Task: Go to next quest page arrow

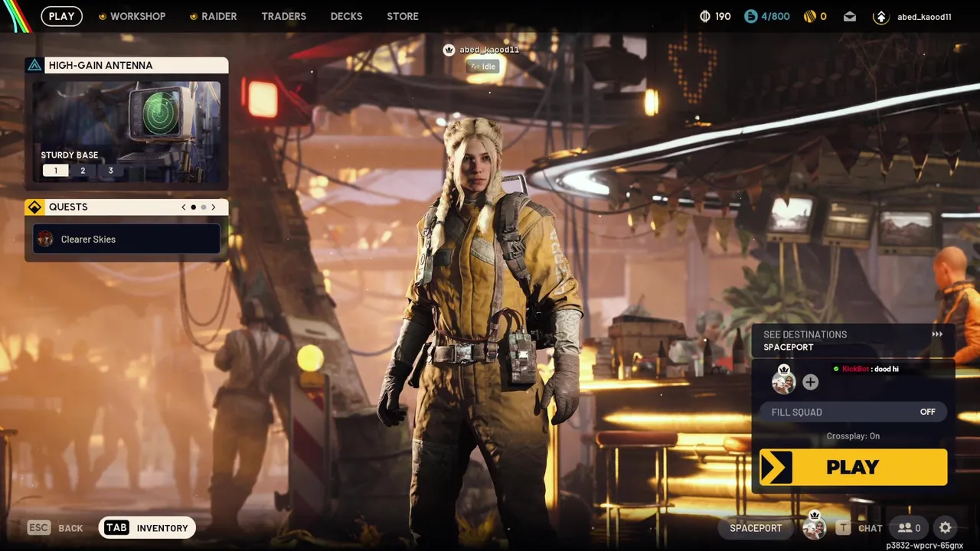Action: 214,207
